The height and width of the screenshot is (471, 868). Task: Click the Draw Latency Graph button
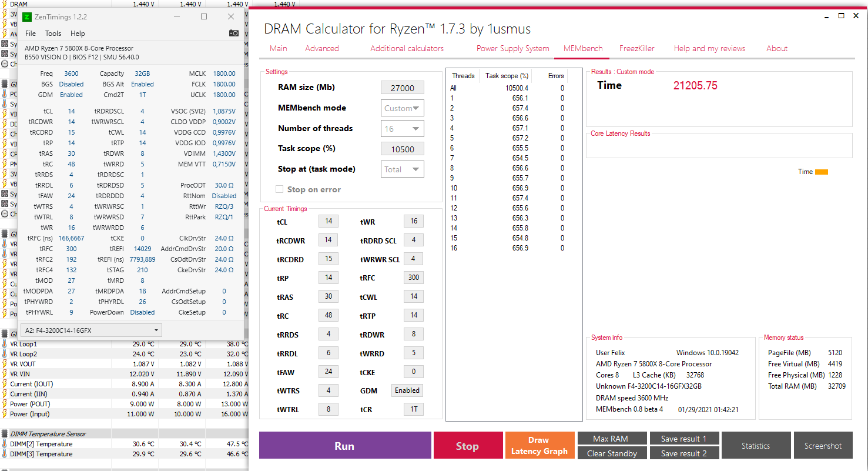click(x=539, y=446)
